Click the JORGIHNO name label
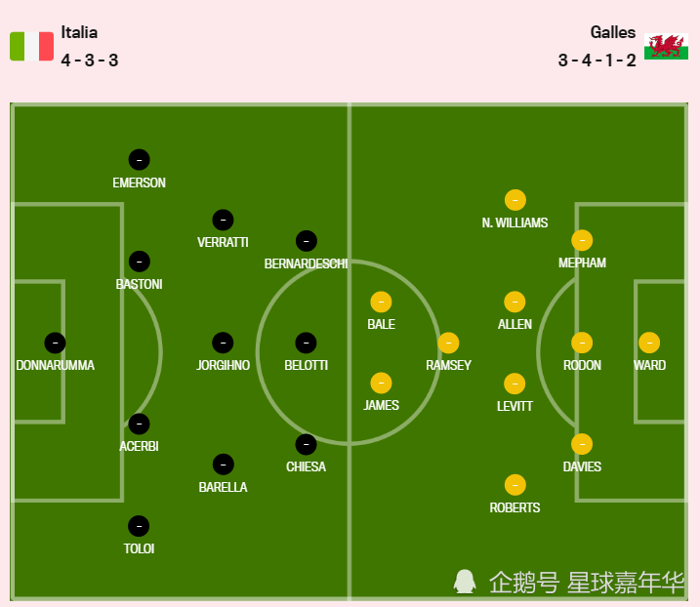 click(223, 365)
